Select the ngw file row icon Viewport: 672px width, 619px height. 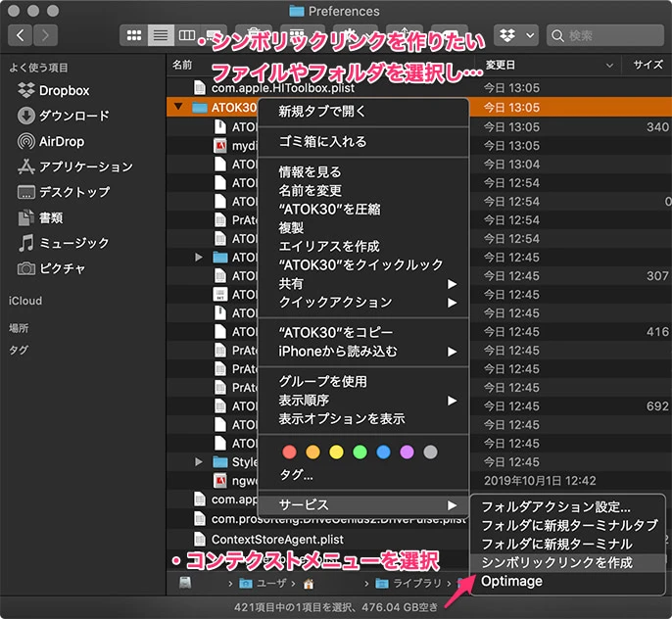[x=220, y=481]
